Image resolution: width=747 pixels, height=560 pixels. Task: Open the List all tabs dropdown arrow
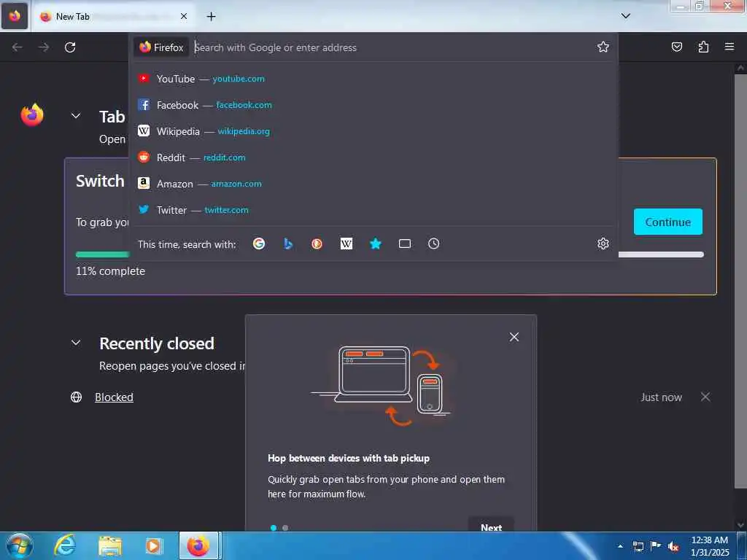625,16
